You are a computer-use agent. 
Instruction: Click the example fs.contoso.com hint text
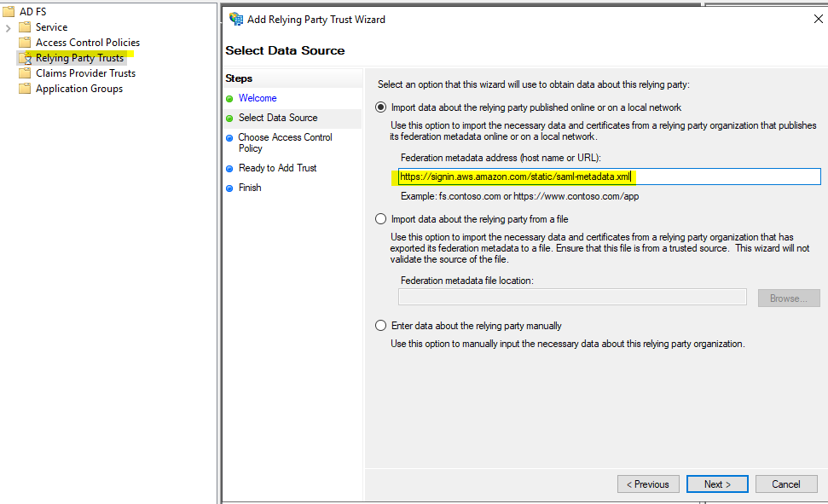click(519, 196)
